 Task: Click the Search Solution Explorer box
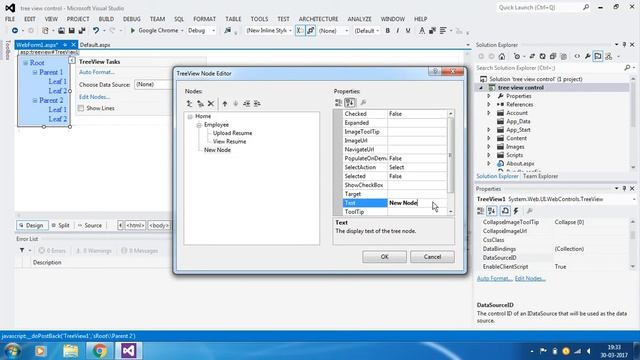[x=552, y=68]
